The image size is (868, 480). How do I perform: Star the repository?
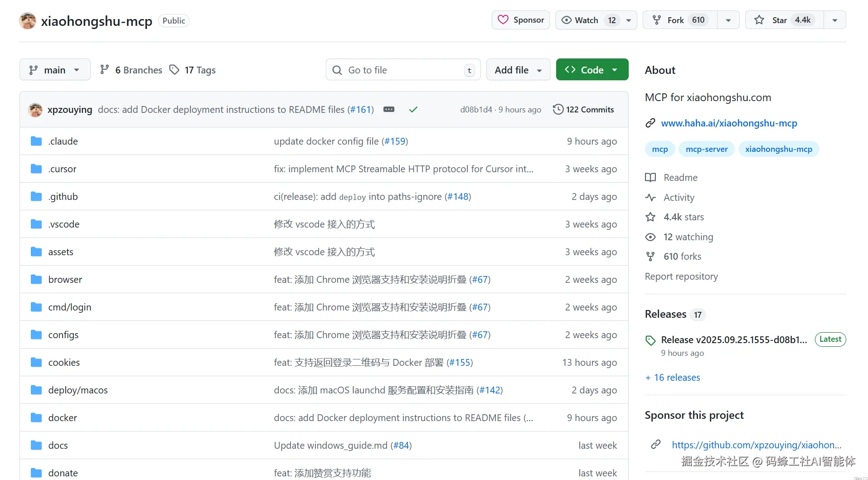pos(784,20)
